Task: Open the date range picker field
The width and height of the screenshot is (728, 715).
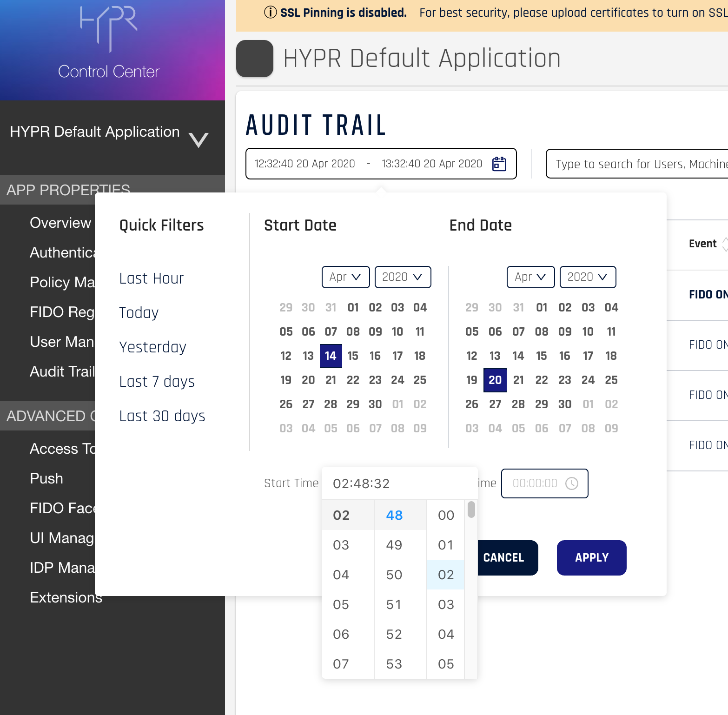Action: point(381,164)
